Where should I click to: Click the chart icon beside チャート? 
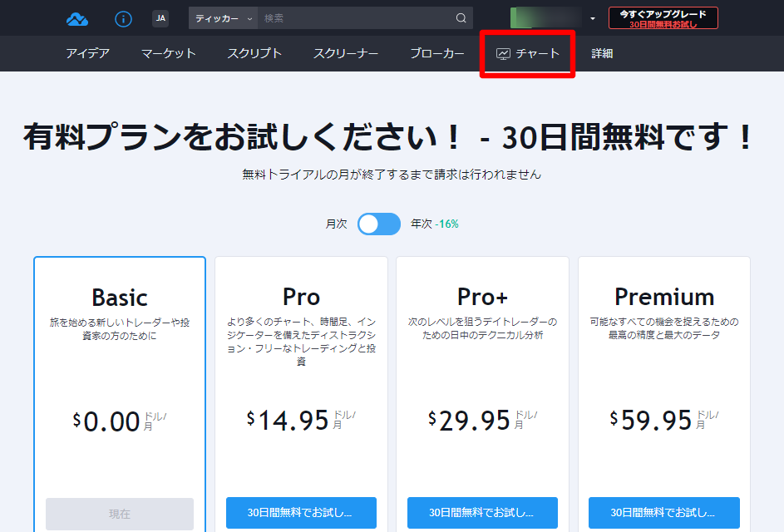coord(503,53)
